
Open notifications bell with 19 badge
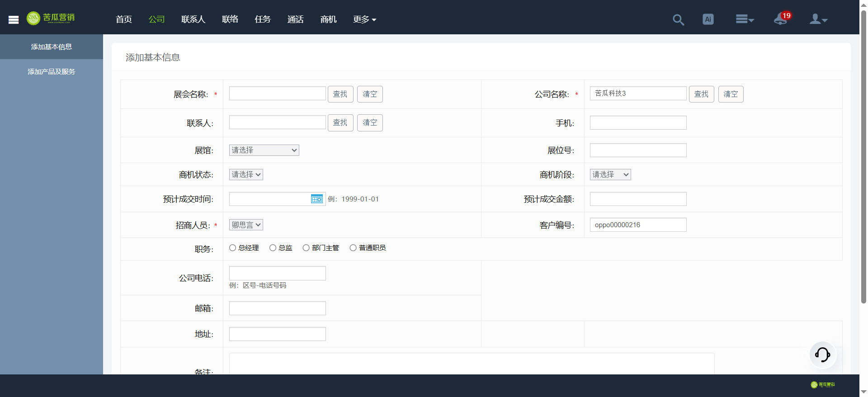(781, 19)
